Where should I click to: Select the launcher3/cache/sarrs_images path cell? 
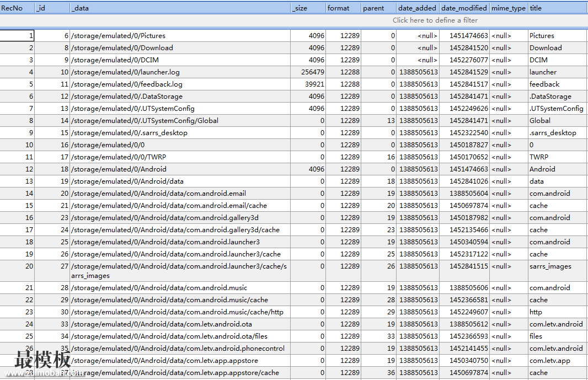tap(180, 271)
